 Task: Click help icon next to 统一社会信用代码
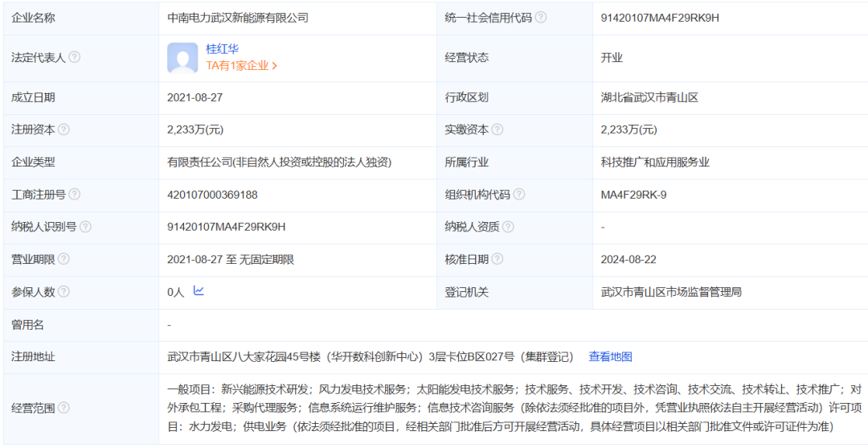click(x=541, y=18)
